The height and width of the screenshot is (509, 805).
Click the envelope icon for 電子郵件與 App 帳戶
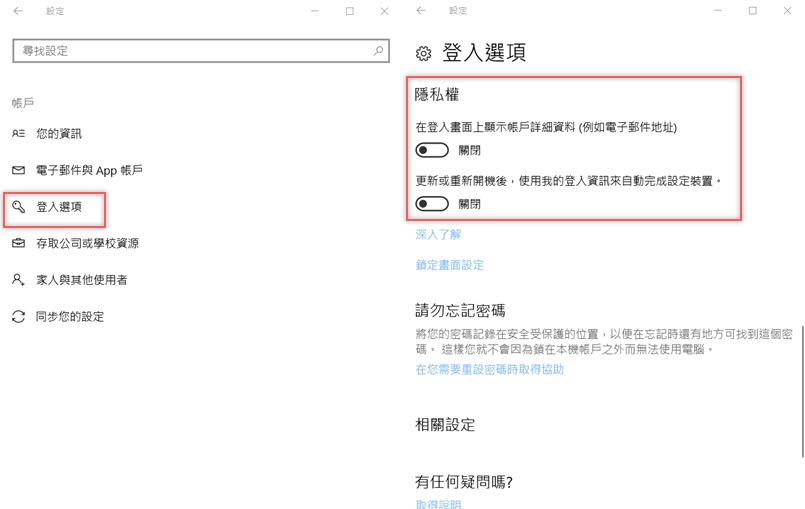(x=18, y=170)
